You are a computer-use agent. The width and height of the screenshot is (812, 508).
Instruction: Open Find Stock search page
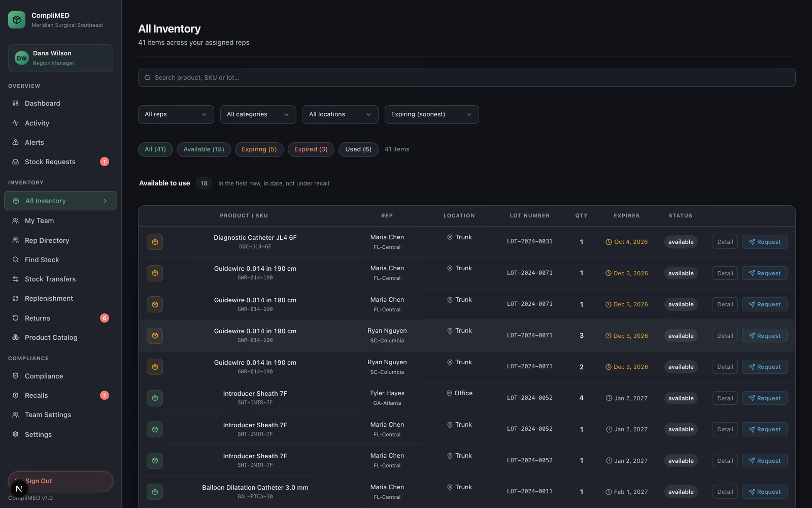point(60,260)
